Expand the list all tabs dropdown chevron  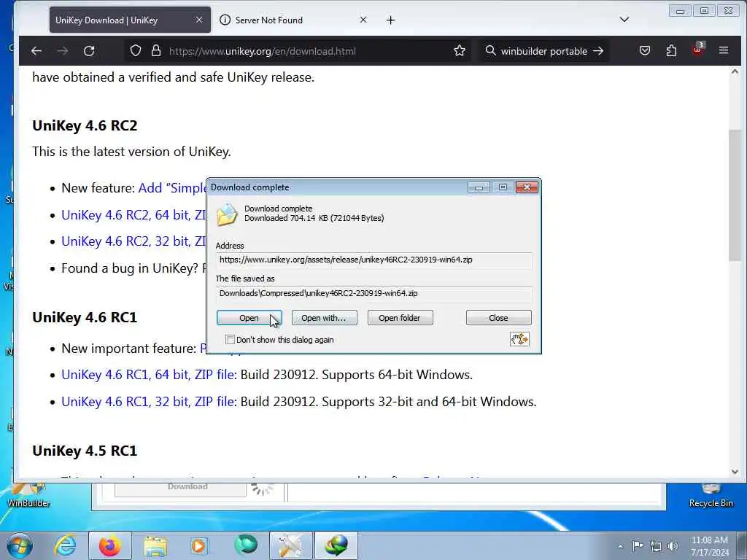point(624,20)
